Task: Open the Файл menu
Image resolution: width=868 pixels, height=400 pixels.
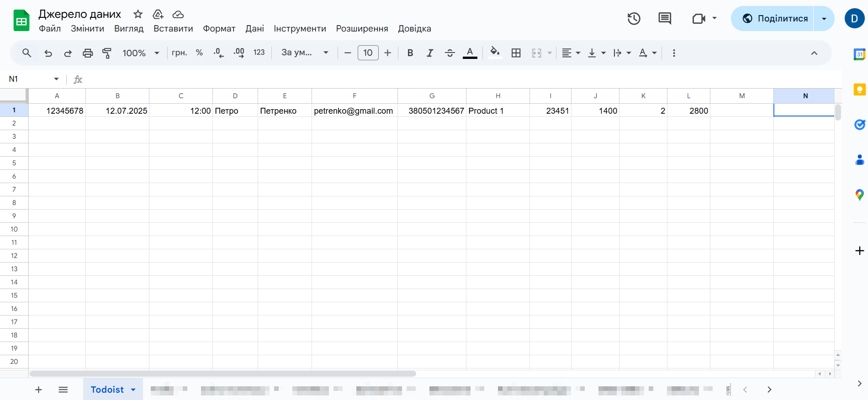Action: [50, 29]
